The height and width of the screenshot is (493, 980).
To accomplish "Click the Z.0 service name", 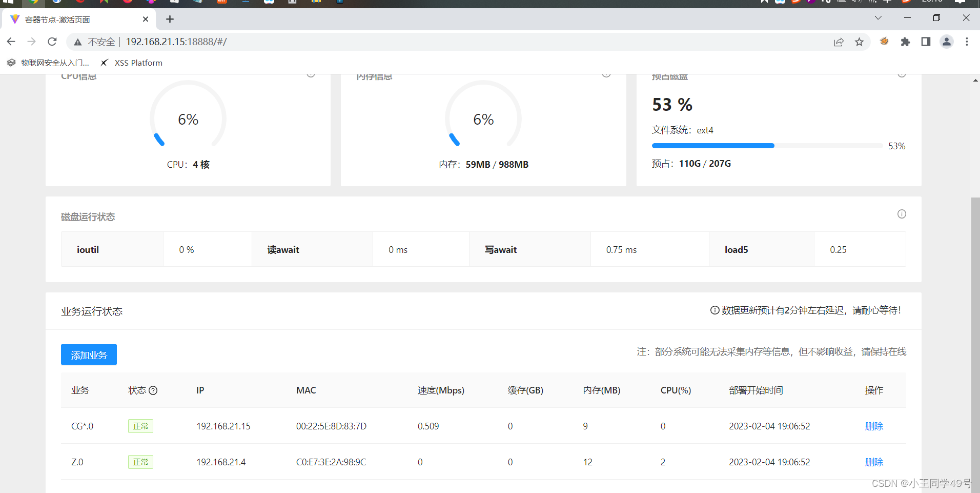I will pyautogui.click(x=77, y=462).
